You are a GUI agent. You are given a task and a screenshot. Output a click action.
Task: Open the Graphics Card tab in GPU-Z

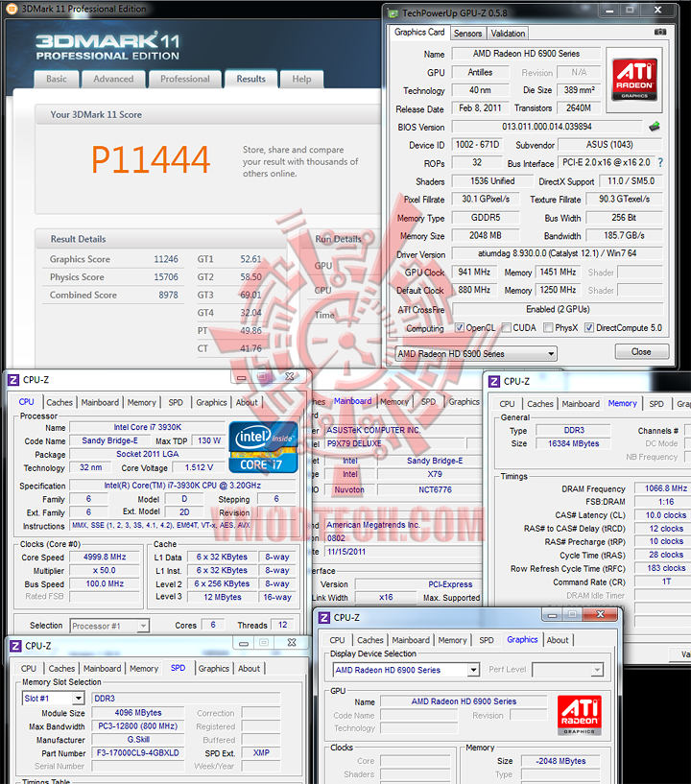click(419, 32)
